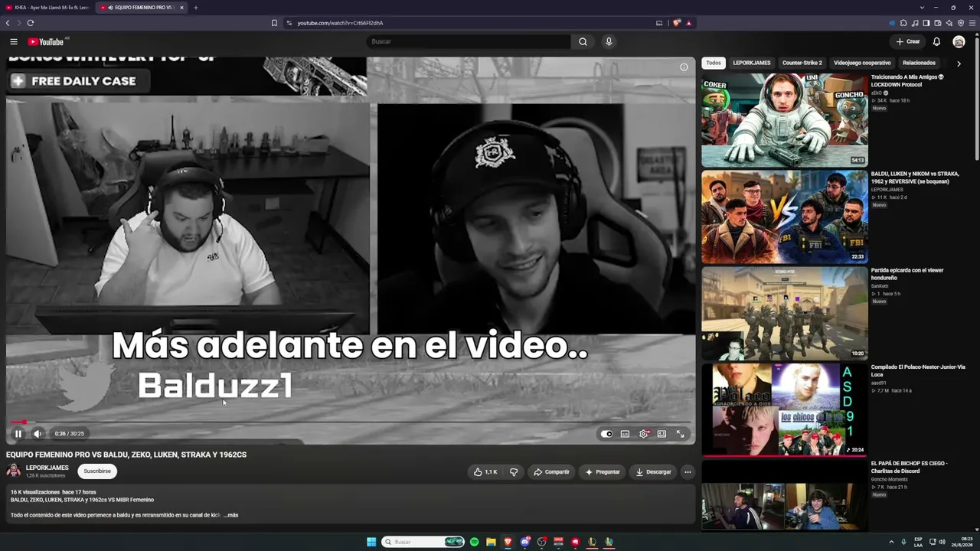Select the Relacionados filter chip
Image resolution: width=980 pixels, height=551 pixels.
[919, 63]
